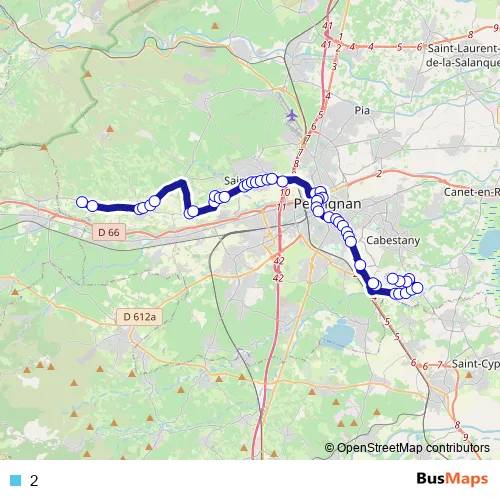The width and height of the screenshot is (500, 500).
Task: Click the Pia town label
Action: 362,110
